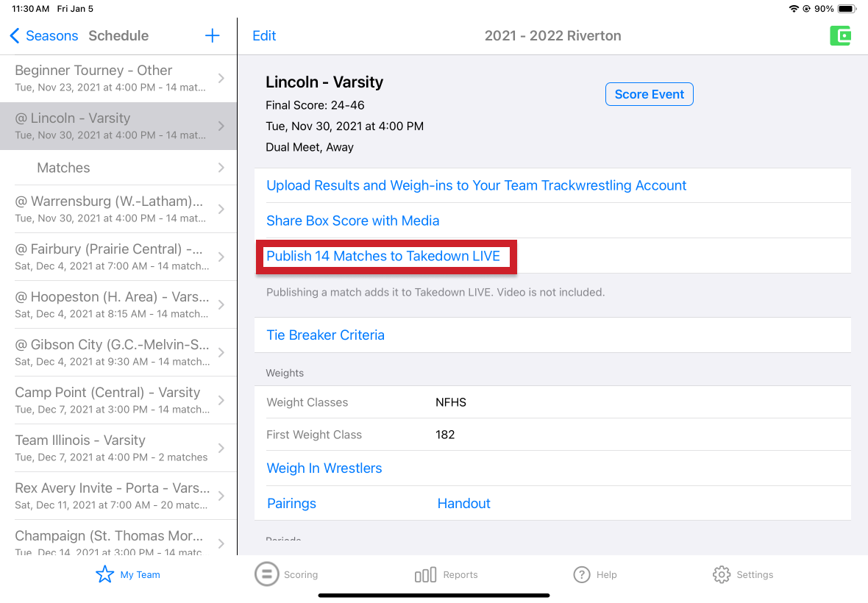Expand Team Illinois - Varsity chevron
Viewport: 868px width, 603px height.
[221, 448]
